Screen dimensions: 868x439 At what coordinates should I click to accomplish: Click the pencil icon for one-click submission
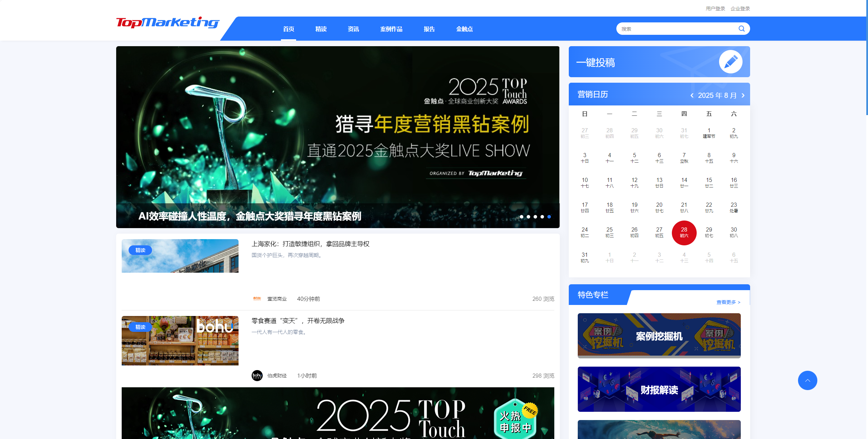click(730, 62)
